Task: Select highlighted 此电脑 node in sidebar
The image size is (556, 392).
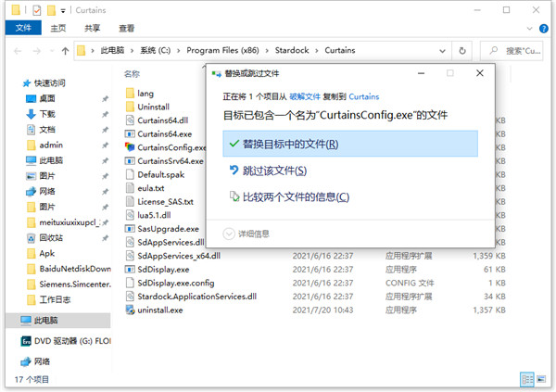Action: click(58, 321)
